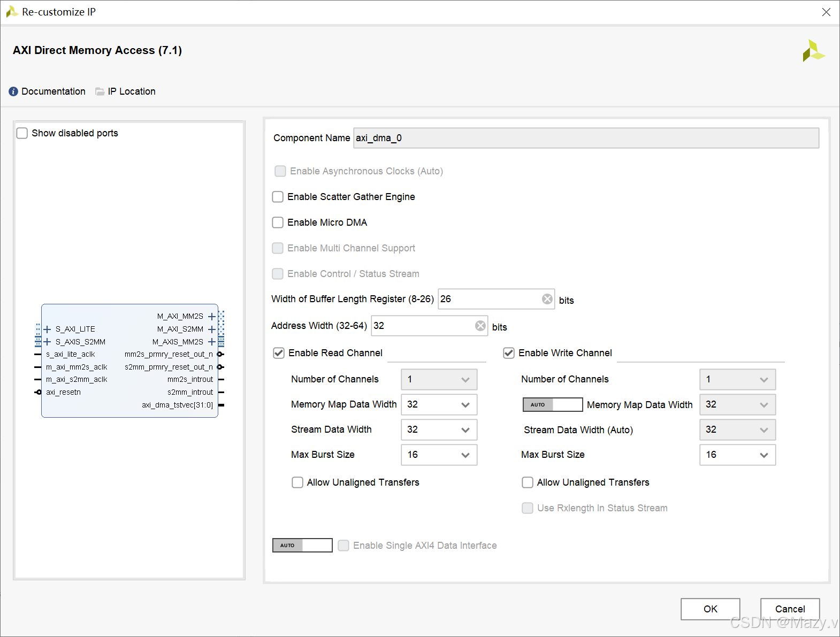Open read channel Max Burst Size dropdown
This screenshot has height=637, width=840.
(x=439, y=455)
